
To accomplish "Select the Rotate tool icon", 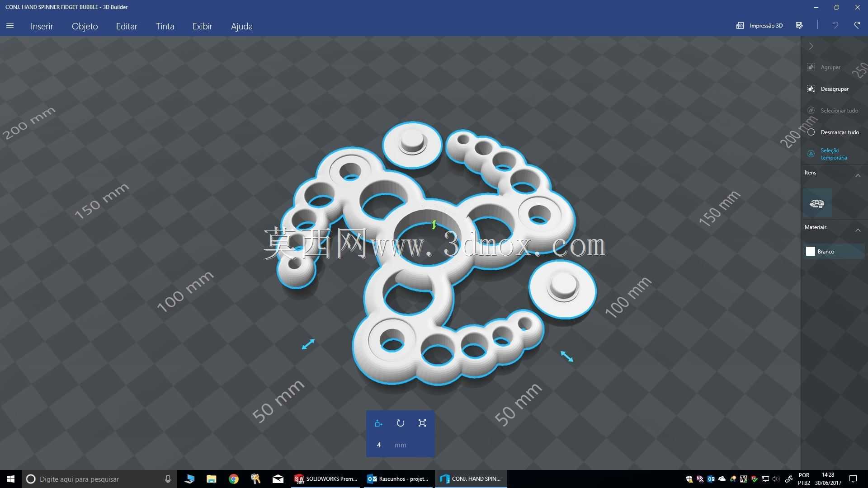I will pos(401,423).
